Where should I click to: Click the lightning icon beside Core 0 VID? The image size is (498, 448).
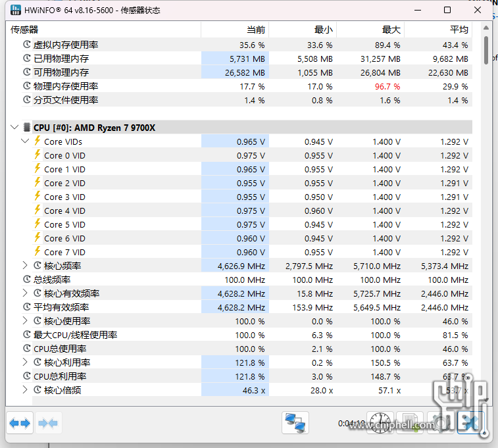pyautogui.click(x=37, y=155)
